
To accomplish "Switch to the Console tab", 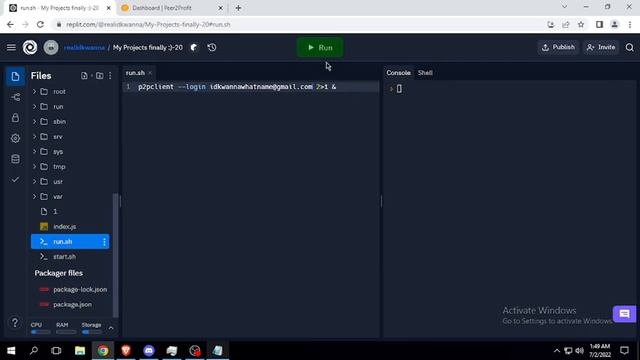I will 398,73.
